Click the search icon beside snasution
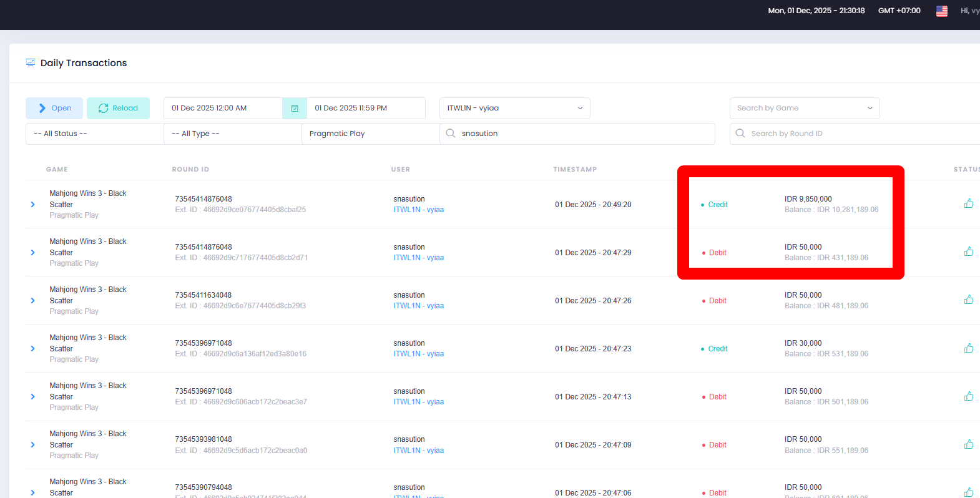This screenshot has height=498, width=980. coord(451,133)
